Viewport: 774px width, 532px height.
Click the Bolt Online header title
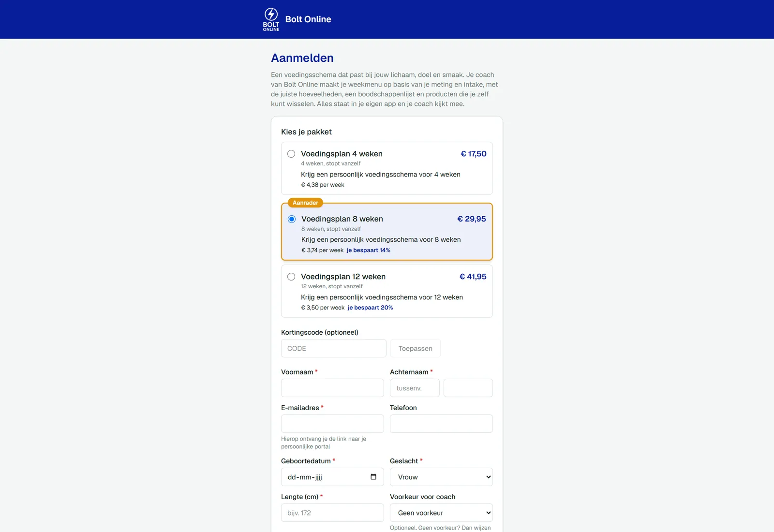308,19
